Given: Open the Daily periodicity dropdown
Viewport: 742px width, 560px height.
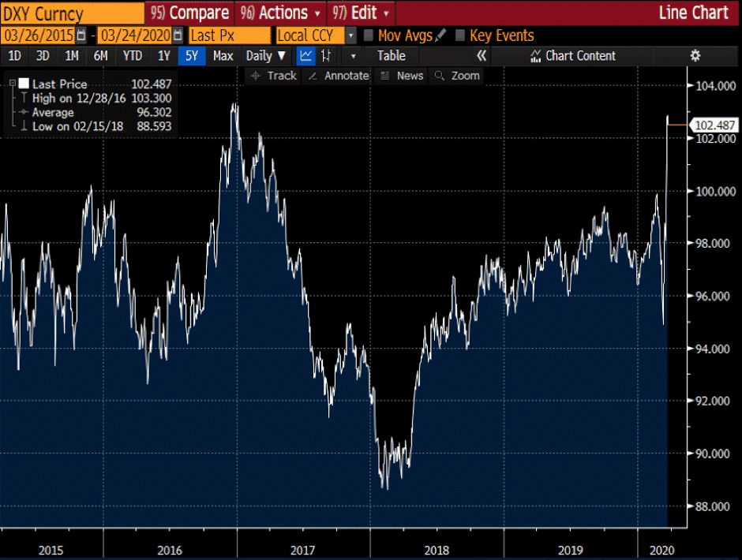Looking at the screenshot, I should (265, 56).
